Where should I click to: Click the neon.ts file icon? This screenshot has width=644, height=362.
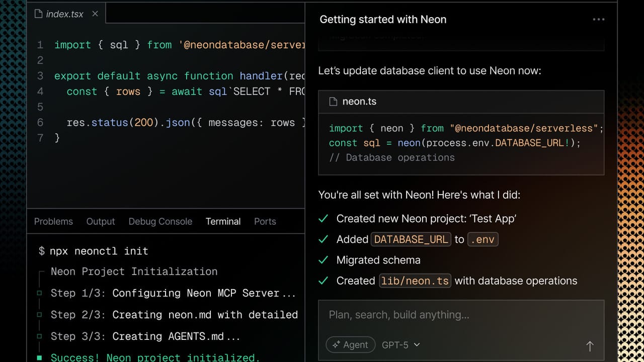[333, 102]
